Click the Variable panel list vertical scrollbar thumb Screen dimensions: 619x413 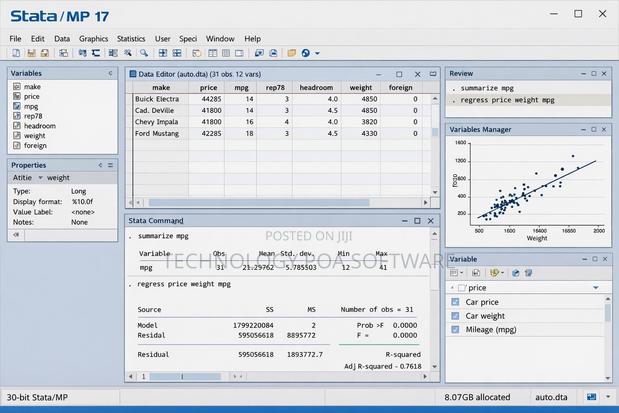click(608, 312)
